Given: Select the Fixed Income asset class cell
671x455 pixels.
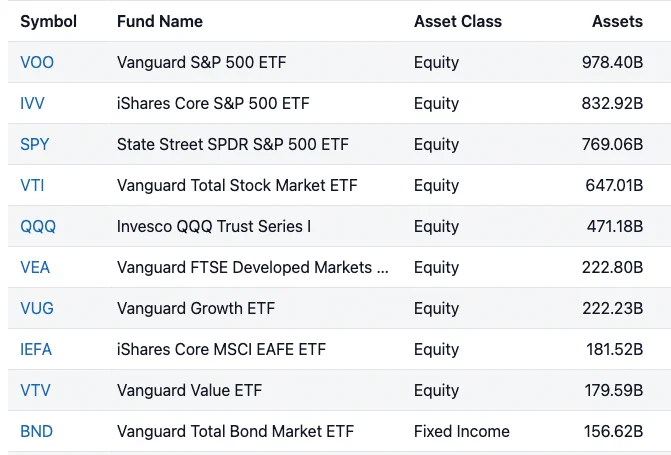Looking at the screenshot, I should [x=461, y=431].
